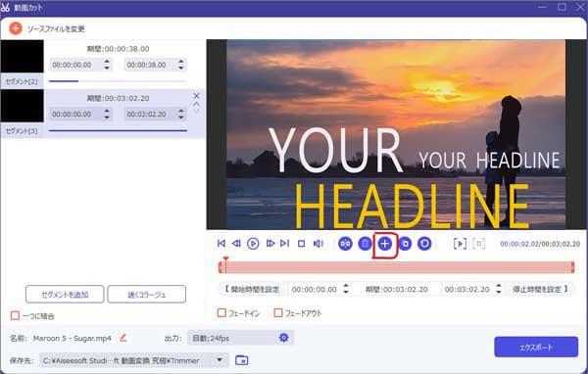Select the セグメント[3] thumbnail
The height and width of the screenshot is (374, 588).
point(23,106)
